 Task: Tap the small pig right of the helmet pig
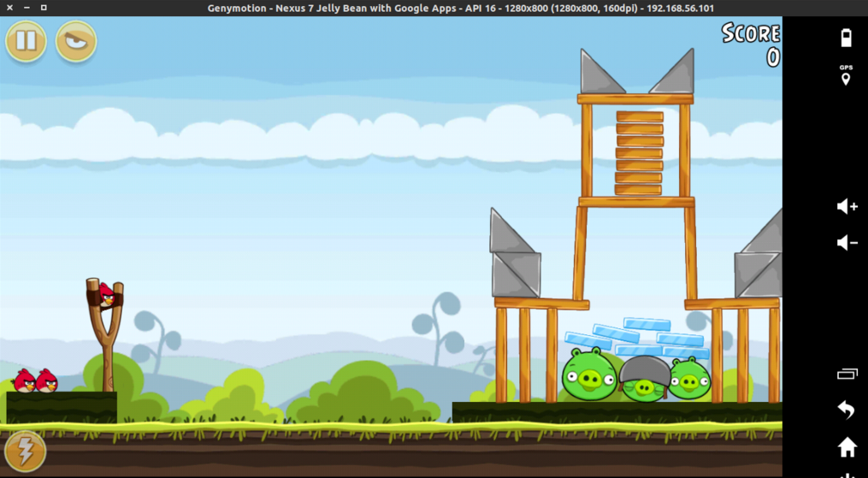click(689, 379)
